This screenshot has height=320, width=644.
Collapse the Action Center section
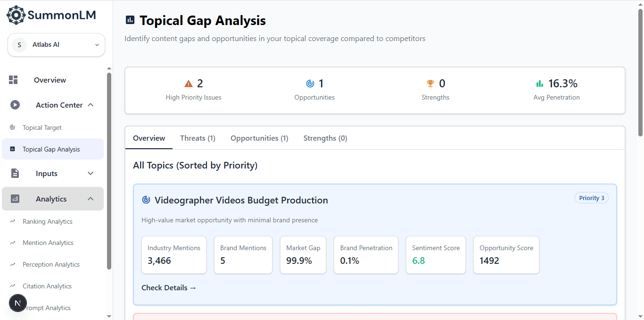click(x=91, y=105)
